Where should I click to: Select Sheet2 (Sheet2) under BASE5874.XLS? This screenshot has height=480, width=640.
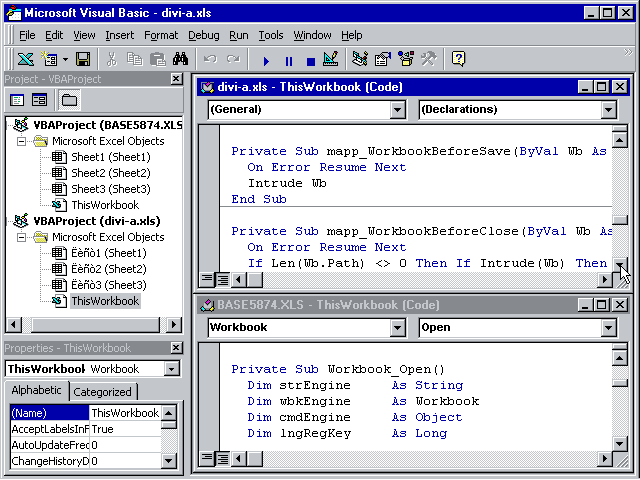tap(111, 173)
